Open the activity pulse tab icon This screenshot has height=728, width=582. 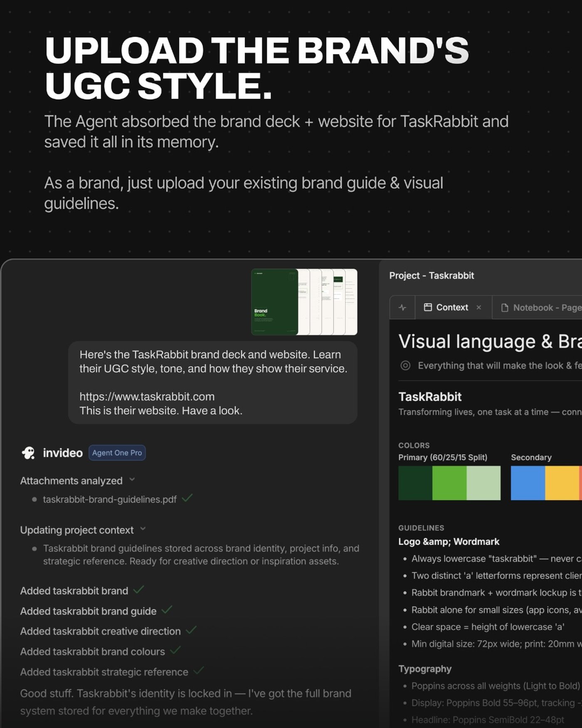point(402,307)
